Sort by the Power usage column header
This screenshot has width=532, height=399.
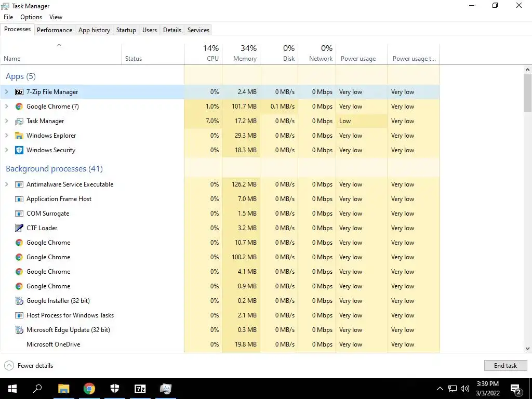click(x=362, y=54)
